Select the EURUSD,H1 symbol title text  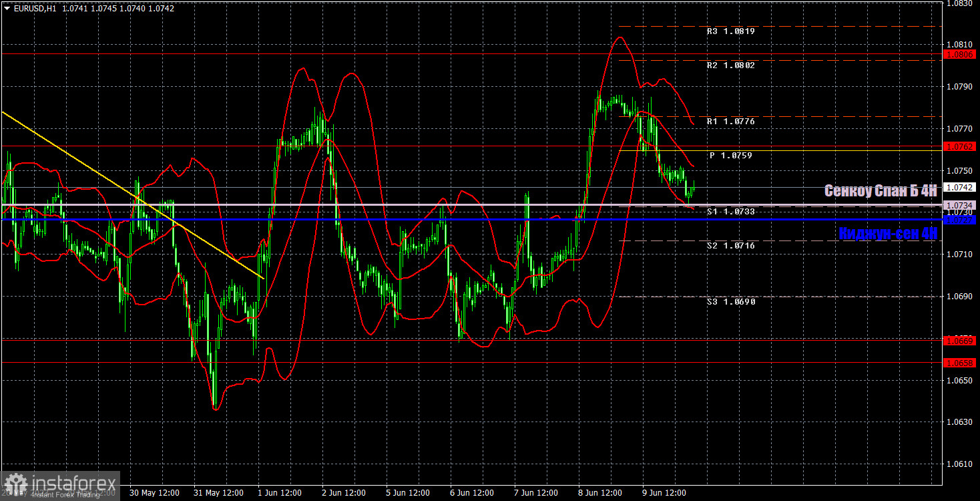(34, 9)
